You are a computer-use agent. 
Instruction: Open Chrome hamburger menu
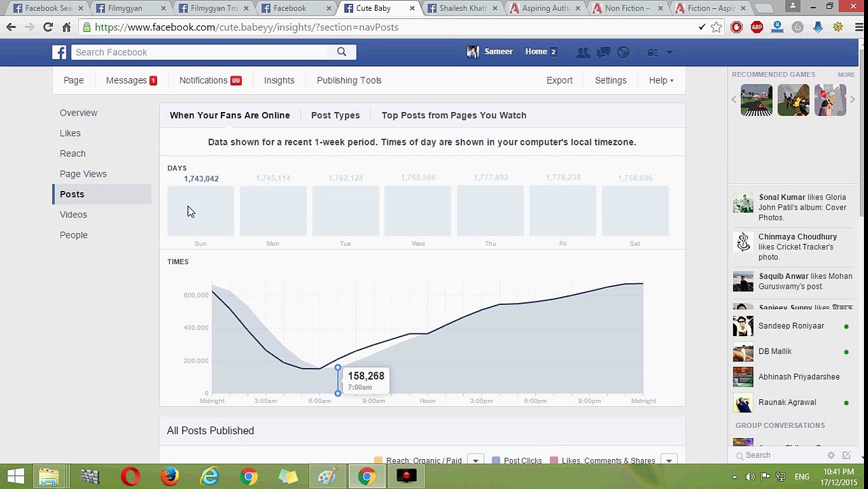pyautogui.click(x=858, y=27)
